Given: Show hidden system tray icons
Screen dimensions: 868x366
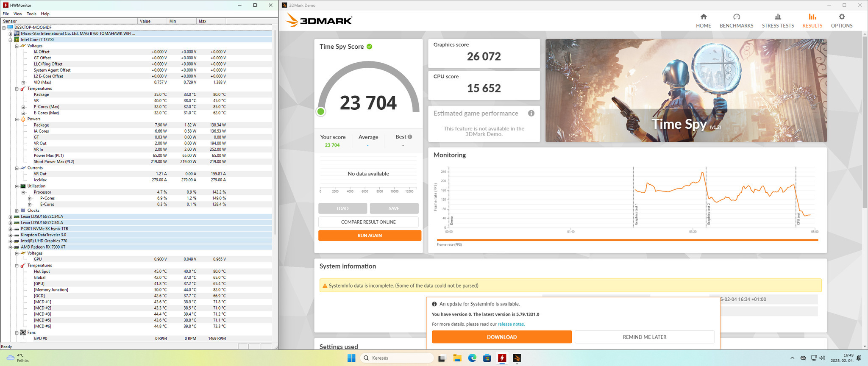Looking at the screenshot, I should [792, 358].
